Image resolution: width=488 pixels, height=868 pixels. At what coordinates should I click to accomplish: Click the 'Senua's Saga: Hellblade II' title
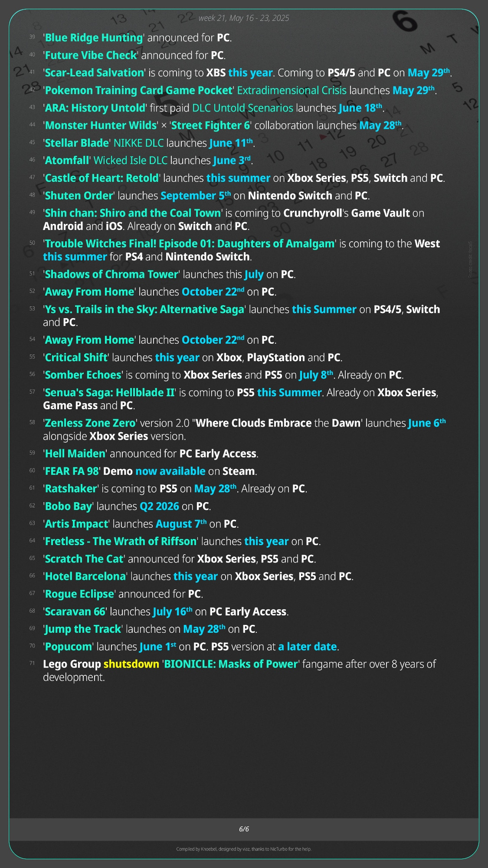[110, 393]
